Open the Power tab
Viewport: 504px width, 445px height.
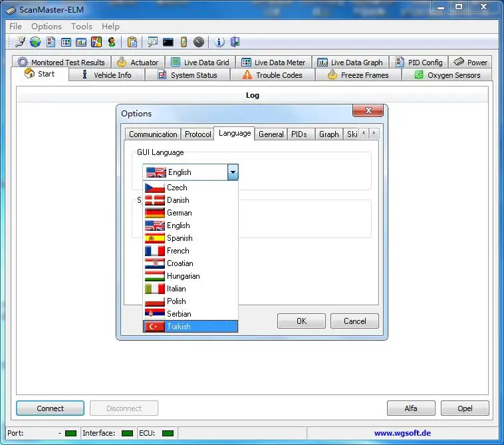point(470,62)
